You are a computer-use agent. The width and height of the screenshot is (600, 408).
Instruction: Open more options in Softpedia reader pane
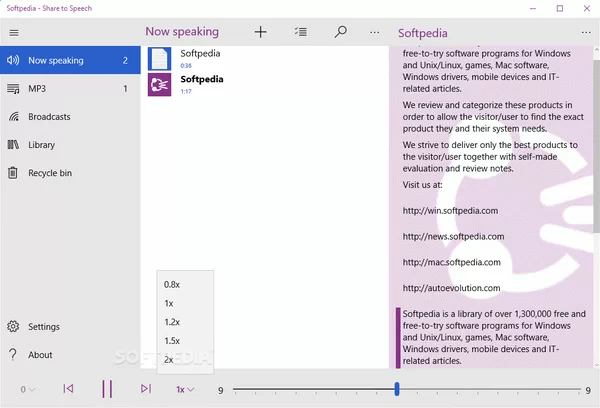pyautogui.click(x=586, y=33)
